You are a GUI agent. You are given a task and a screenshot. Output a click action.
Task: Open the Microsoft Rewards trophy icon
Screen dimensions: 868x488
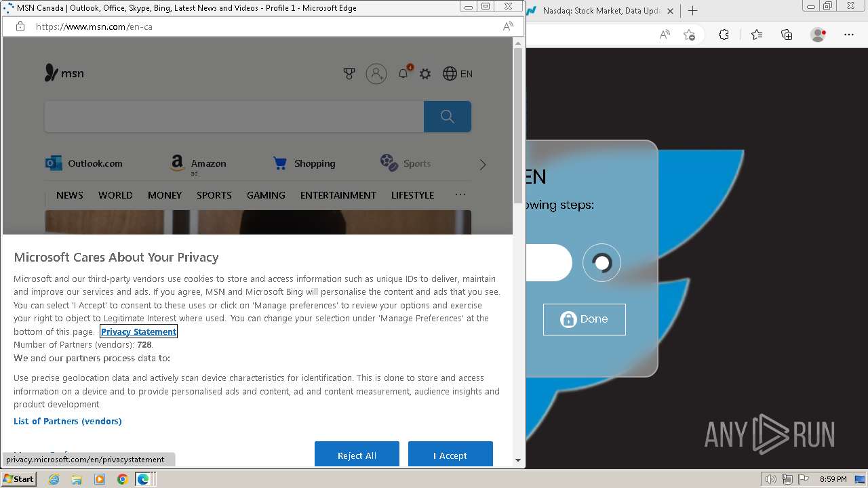click(349, 74)
